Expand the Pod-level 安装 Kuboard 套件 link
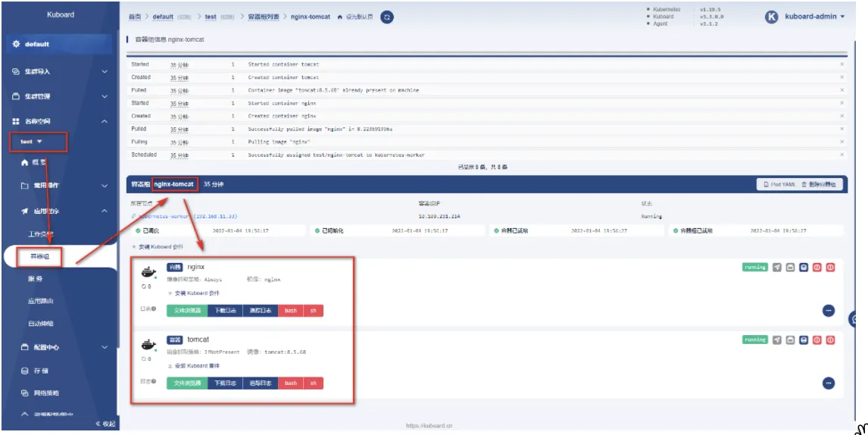 (158, 247)
